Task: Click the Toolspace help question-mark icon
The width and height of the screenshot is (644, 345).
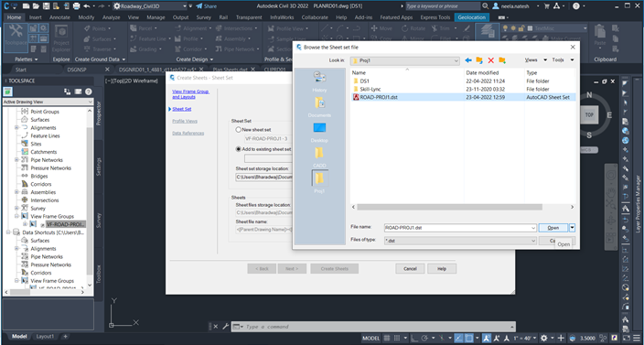Action: [x=89, y=92]
